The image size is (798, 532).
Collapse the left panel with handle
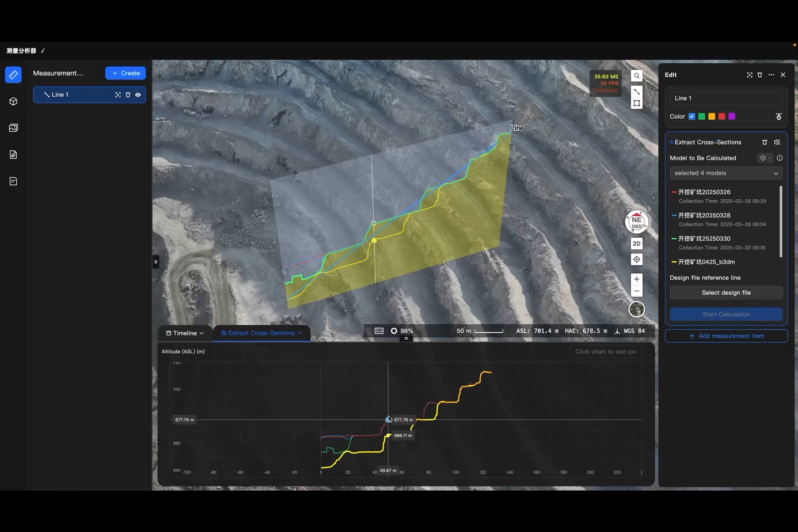(x=155, y=262)
